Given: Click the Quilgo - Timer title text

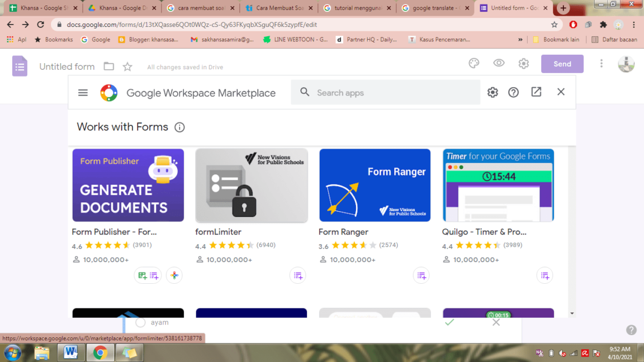Looking at the screenshot, I should 484,232.
